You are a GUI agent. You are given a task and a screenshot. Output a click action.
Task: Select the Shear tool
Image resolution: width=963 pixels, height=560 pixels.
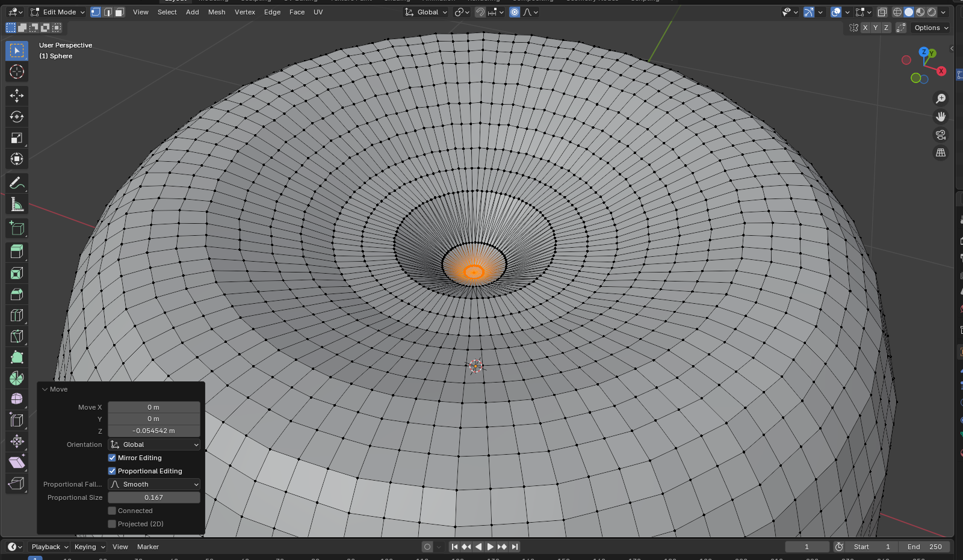coord(17,463)
